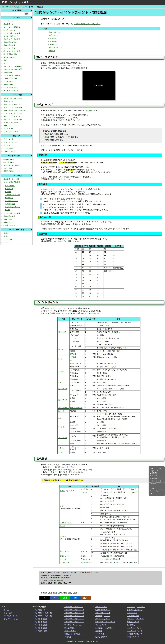This screenshot has width=165, height=644.
Task: Click Back to Top in floating nav
Action: click(154, 491)
